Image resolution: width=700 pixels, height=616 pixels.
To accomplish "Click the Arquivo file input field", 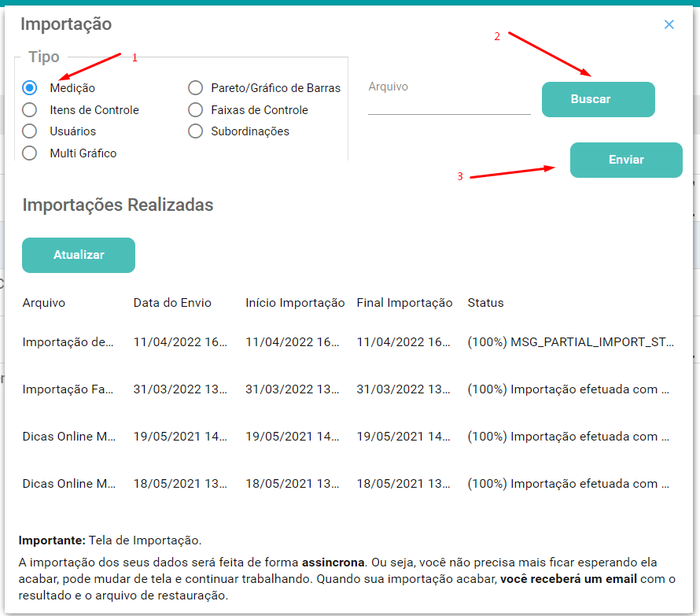I will tap(448, 102).
